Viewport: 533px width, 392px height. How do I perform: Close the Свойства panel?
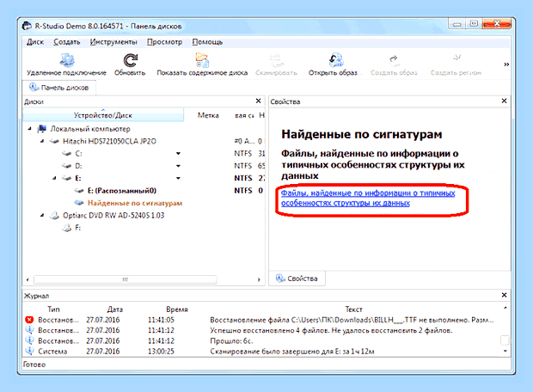(504, 101)
